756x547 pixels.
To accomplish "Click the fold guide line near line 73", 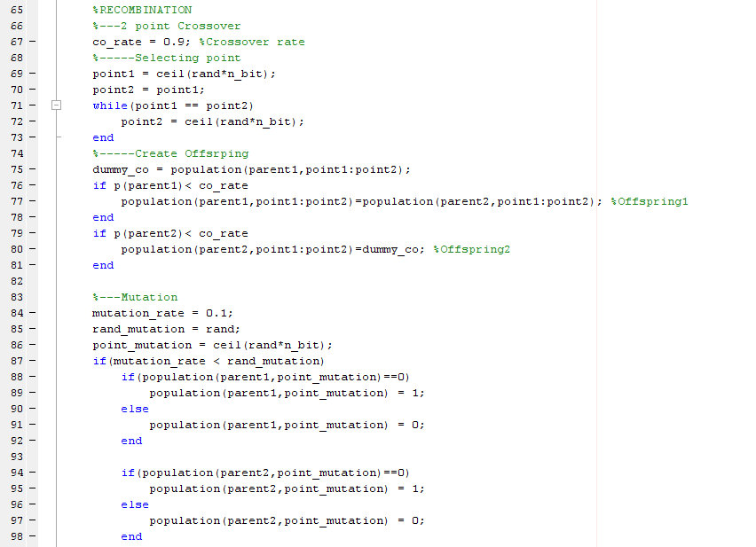I will [x=56, y=137].
